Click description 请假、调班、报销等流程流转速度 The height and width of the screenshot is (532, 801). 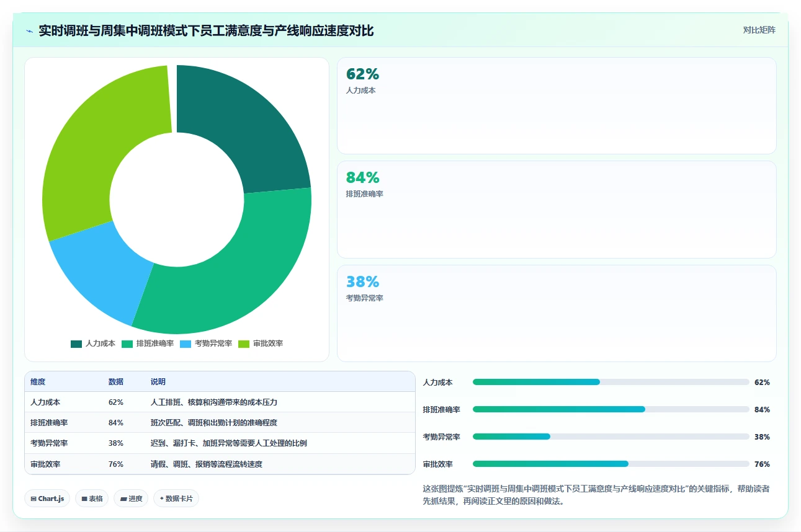pos(207,464)
